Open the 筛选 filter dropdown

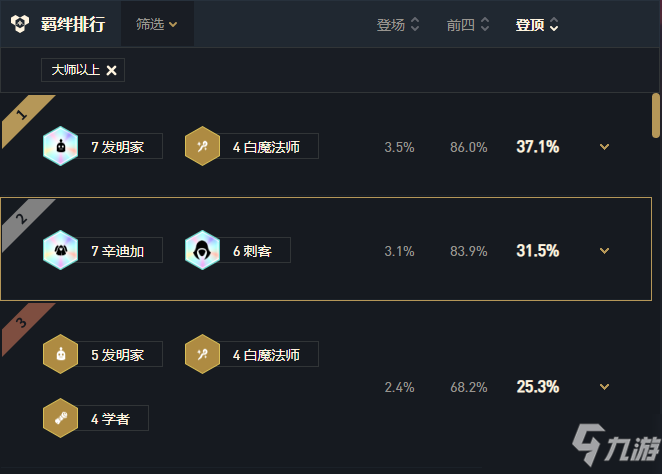click(x=157, y=24)
